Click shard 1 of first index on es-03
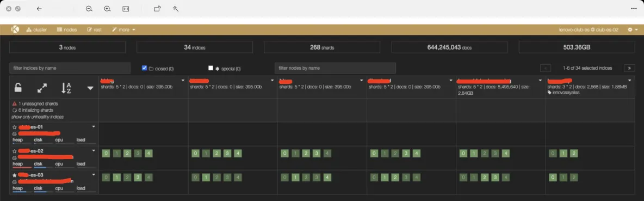Image resolution: width=644 pixels, height=201 pixels. pyautogui.click(x=116, y=178)
